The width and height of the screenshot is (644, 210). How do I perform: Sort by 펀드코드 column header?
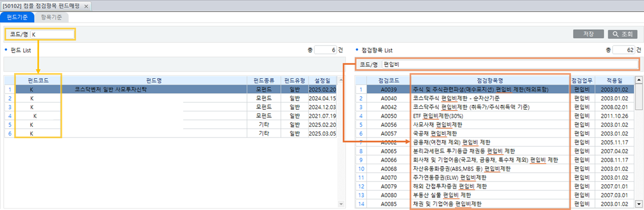(38, 80)
